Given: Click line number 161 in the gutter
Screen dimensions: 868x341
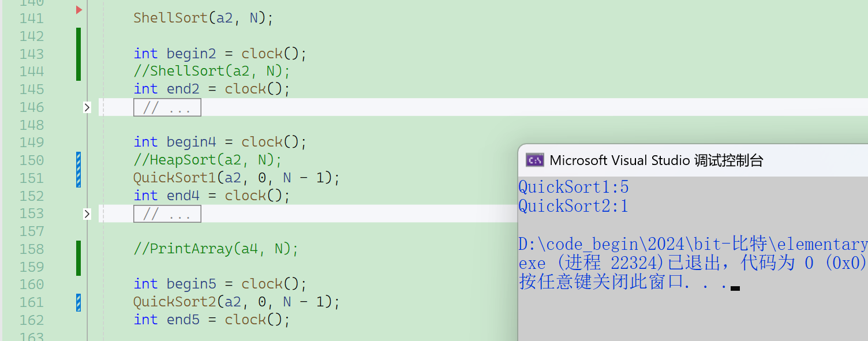Looking at the screenshot, I should [x=32, y=302].
